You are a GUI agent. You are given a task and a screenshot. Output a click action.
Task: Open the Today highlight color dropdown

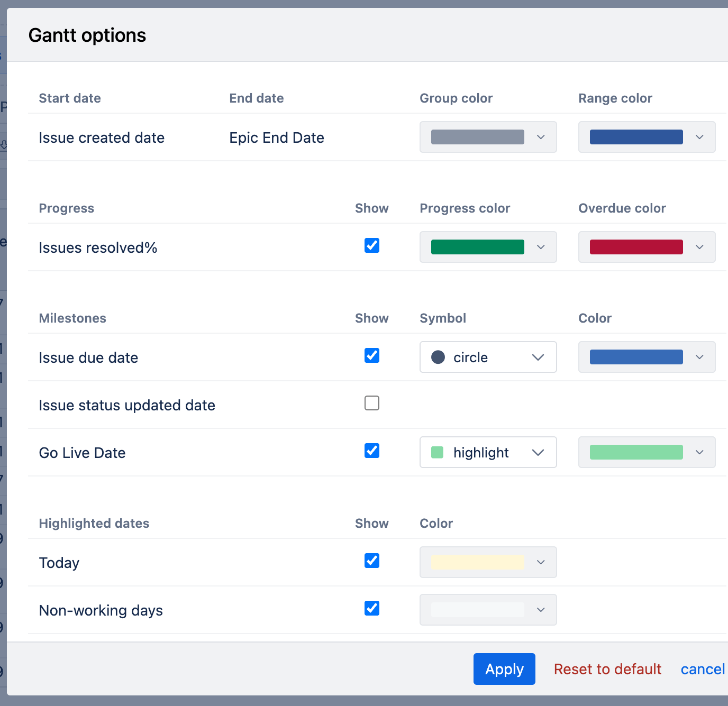pyautogui.click(x=488, y=562)
